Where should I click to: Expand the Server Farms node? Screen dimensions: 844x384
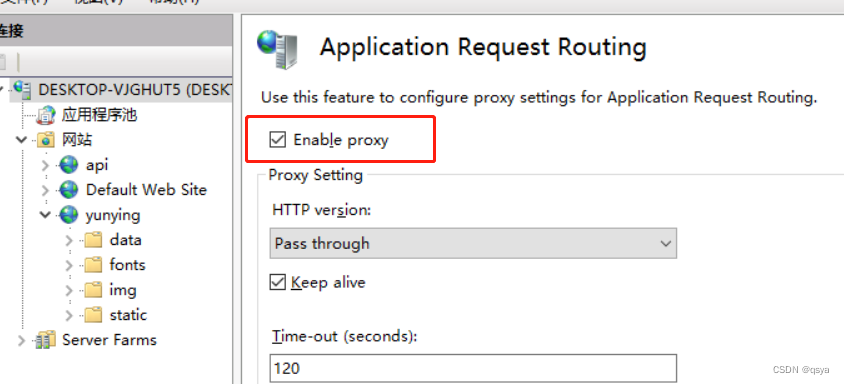pyautogui.click(x=22, y=340)
